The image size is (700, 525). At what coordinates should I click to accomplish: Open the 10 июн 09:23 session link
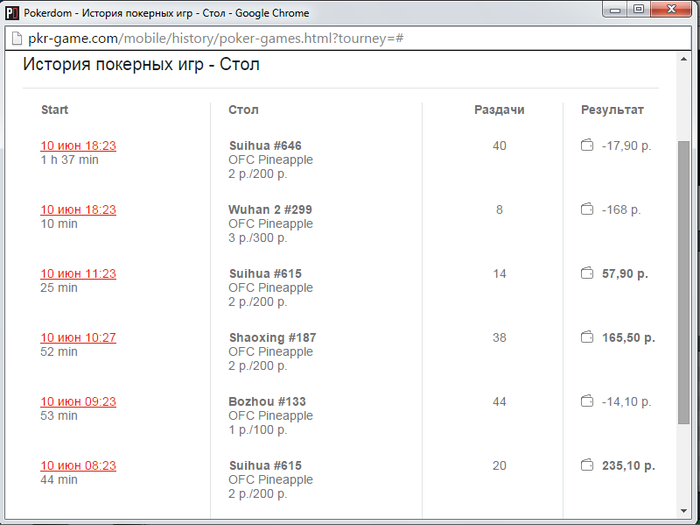click(78, 402)
